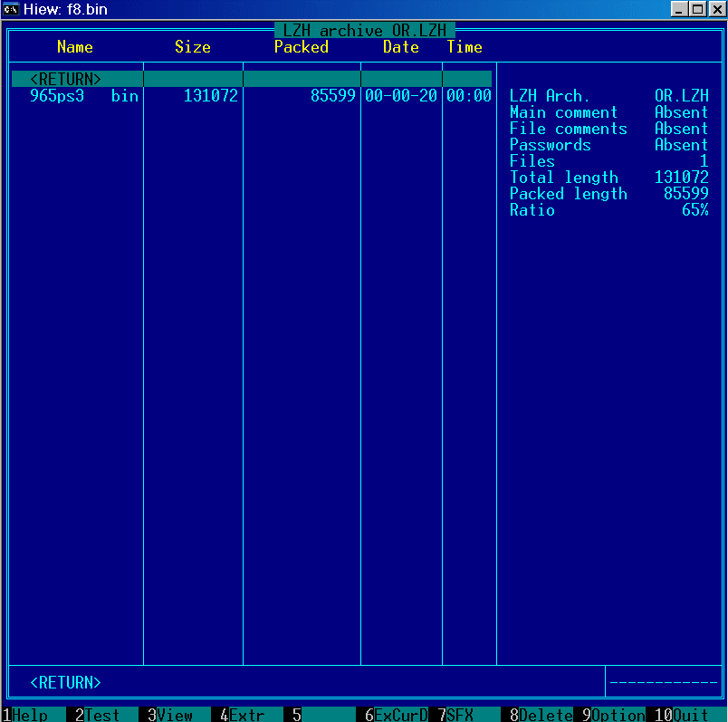Click the Packed column header

click(301, 47)
